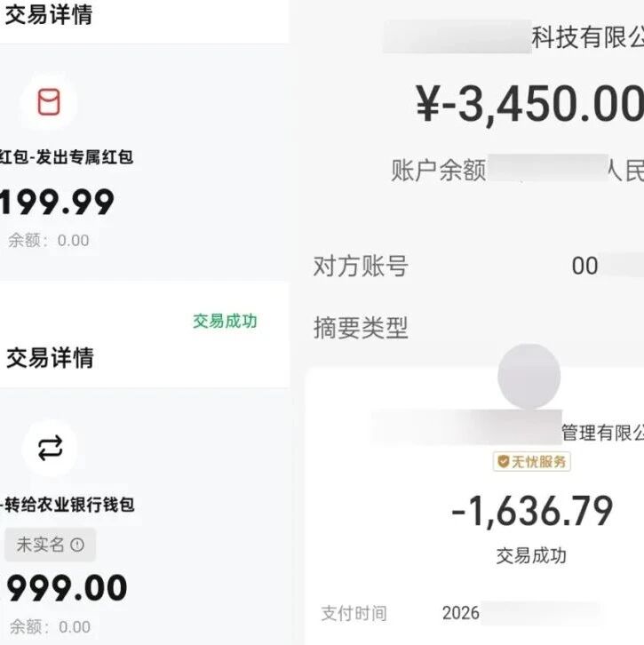This screenshot has width=644, height=645.
Task: Click the gray round merchant avatar
Action: tap(529, 376)
